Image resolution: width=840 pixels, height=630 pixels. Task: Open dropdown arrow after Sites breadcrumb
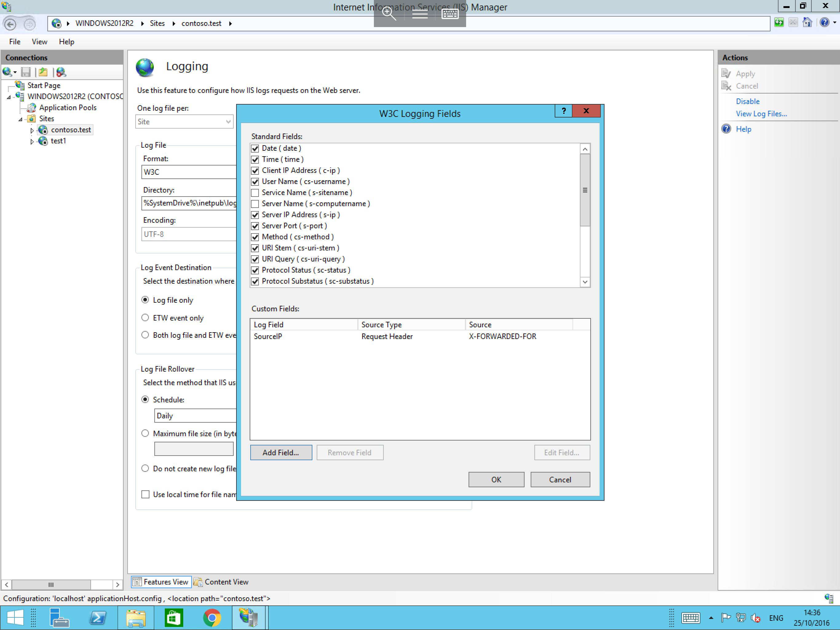point(174,24)
